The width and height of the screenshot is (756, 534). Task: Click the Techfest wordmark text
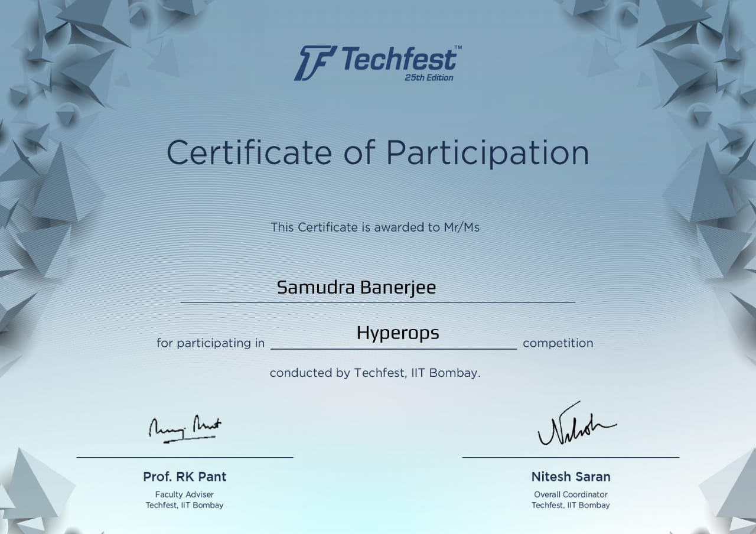pyautogui.click(x=398, y=60)
